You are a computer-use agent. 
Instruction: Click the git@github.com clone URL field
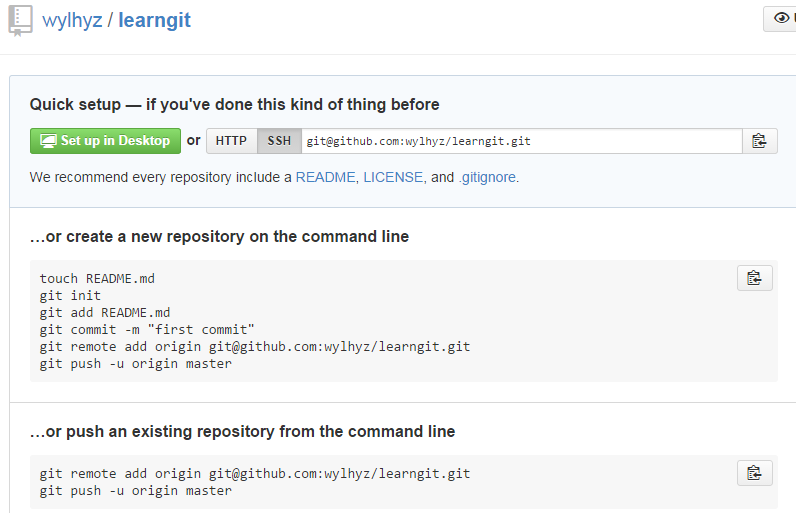click(x=522, y=141)
